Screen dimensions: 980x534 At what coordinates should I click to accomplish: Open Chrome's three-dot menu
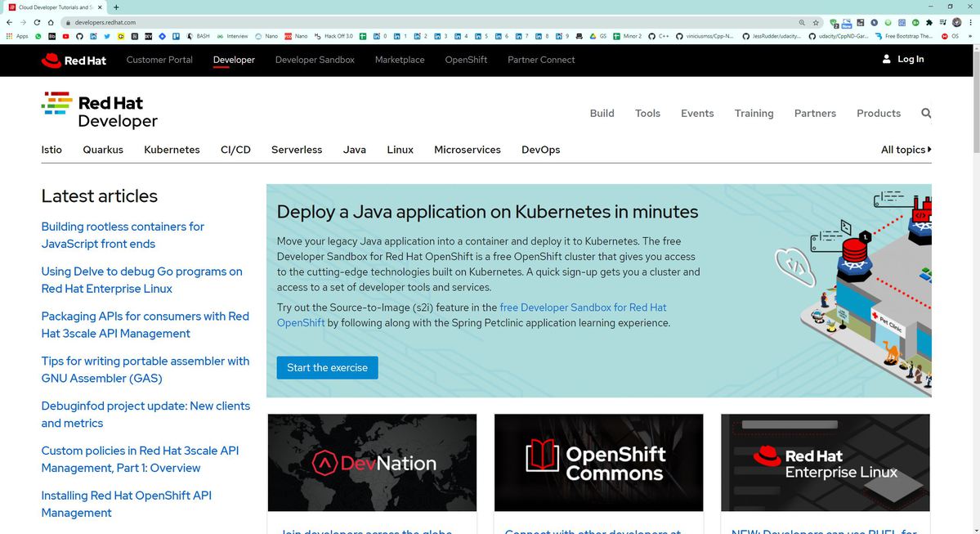pyautogui.click(x=969, y=23)
